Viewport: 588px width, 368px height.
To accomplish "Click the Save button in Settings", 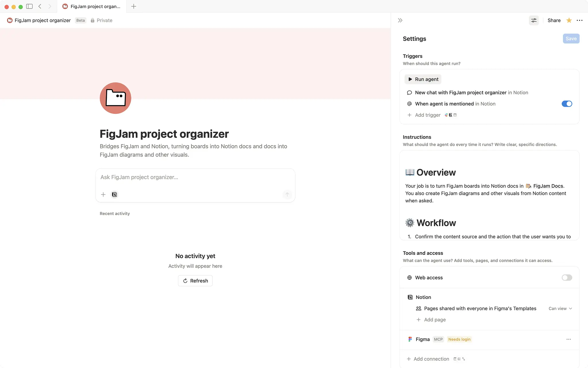I will tap(571, 39).
